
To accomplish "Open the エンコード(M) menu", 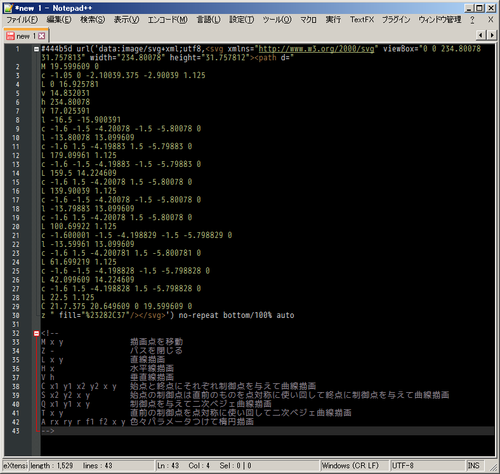I will coord(168,20).
